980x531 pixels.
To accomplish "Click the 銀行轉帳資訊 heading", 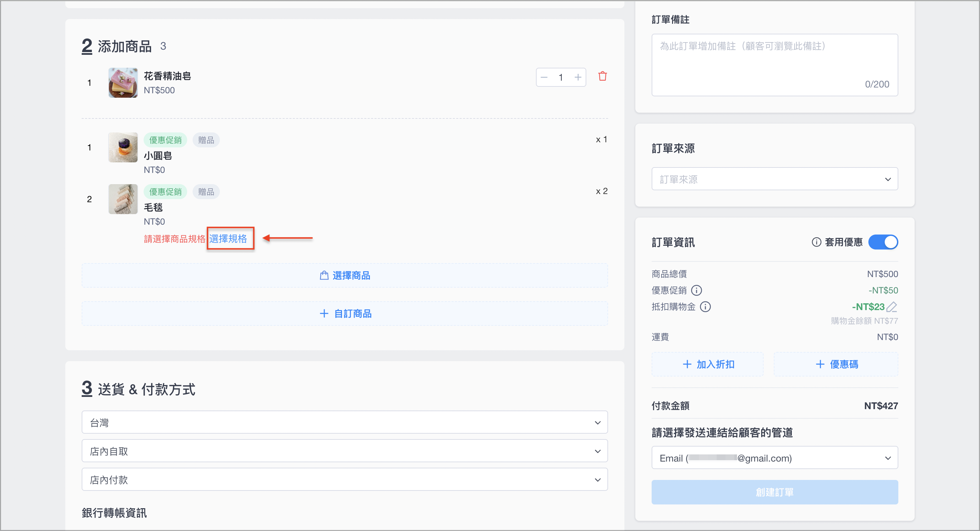I will (x=114, y=513).
